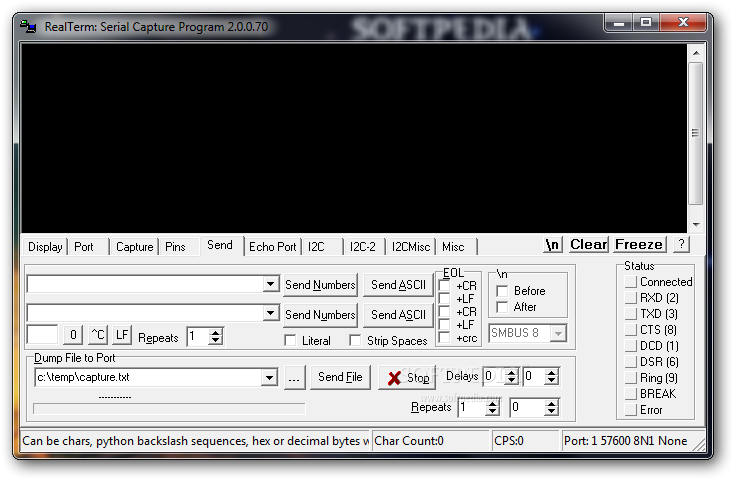Image resolution: width=734 pixels, height=480 pixels.
Task: Click terminal scrollbar up arrow
Action: (696, 53)
